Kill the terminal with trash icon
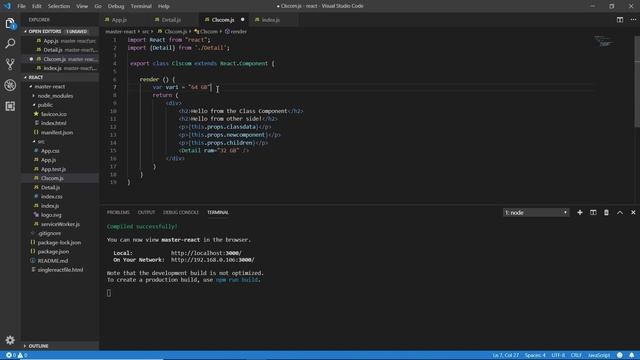640x360 pixels. point(606,212)
